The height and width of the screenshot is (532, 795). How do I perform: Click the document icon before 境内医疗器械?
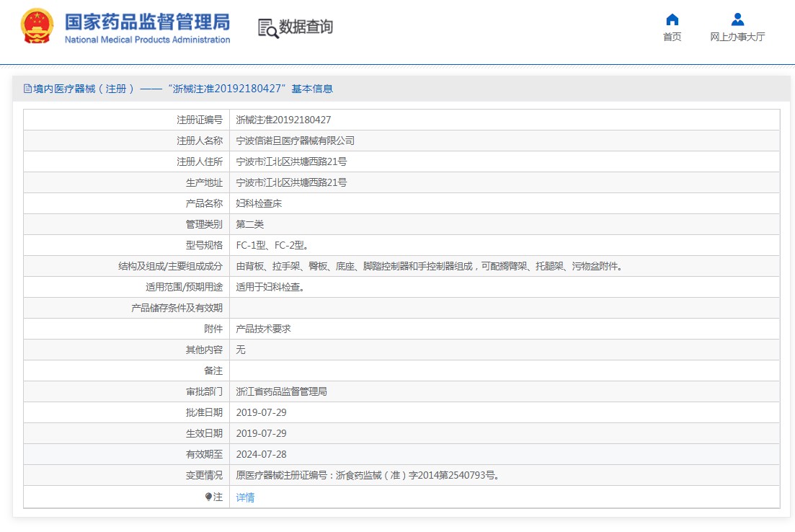pyautogui.click(x=27, y=89)
